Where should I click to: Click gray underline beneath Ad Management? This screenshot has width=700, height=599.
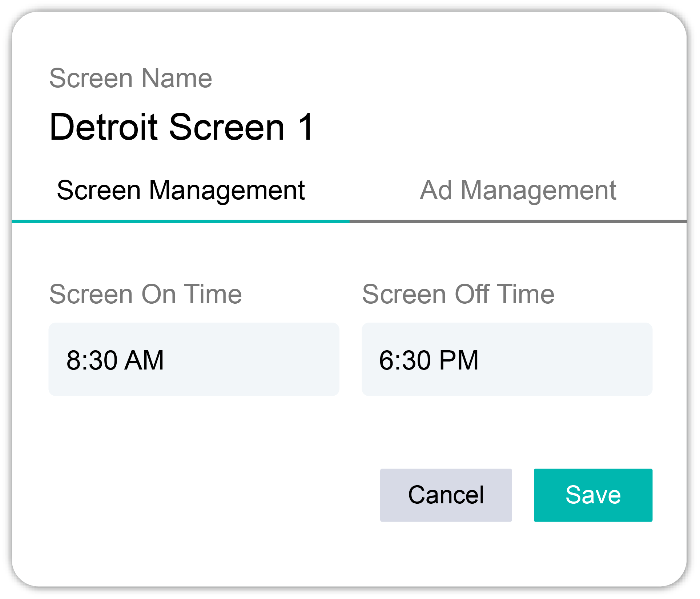(518, 221)
